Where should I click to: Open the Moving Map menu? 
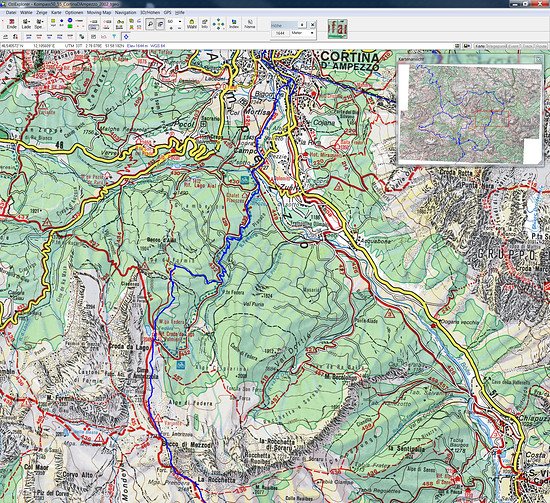[99, 12]
